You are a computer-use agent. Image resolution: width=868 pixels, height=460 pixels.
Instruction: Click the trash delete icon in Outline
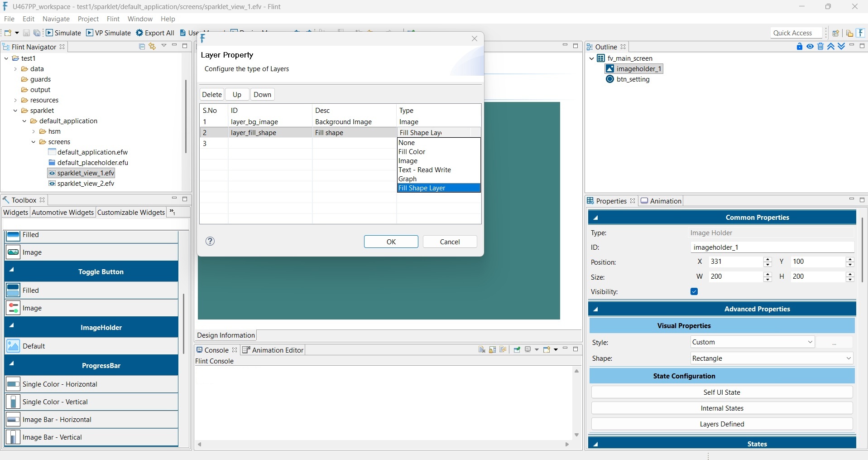pyautogui.click(x=820, y=46)
